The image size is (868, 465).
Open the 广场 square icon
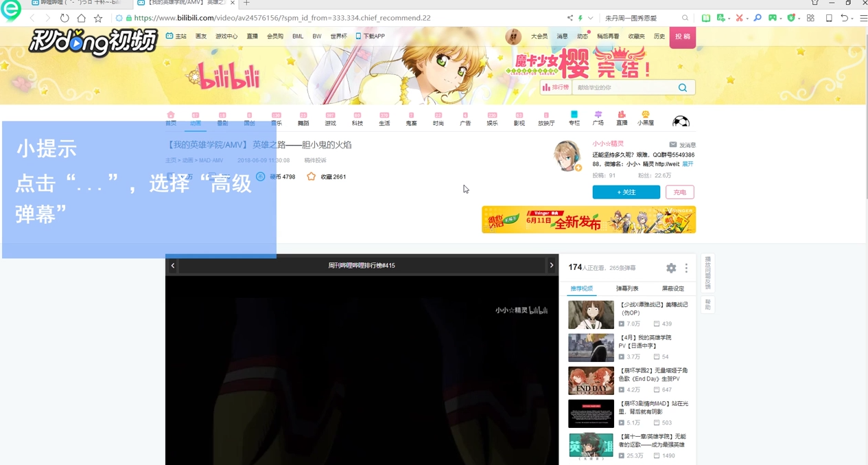[598, 118]
